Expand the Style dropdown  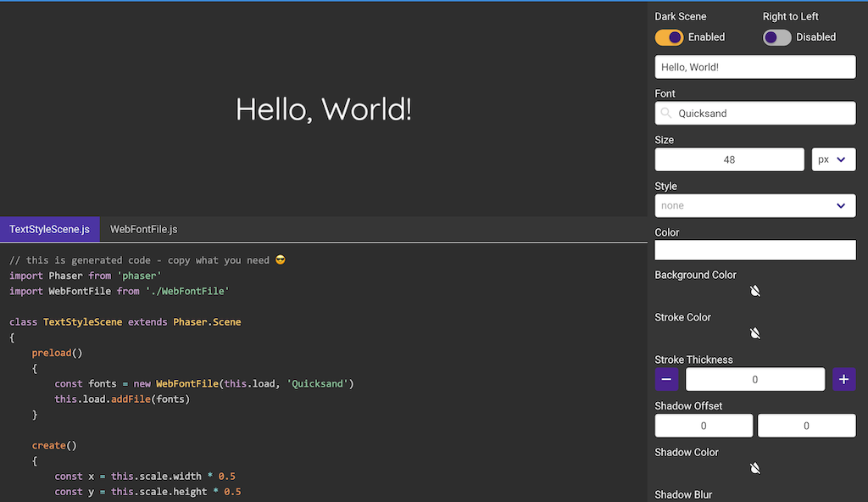(754, 205)
